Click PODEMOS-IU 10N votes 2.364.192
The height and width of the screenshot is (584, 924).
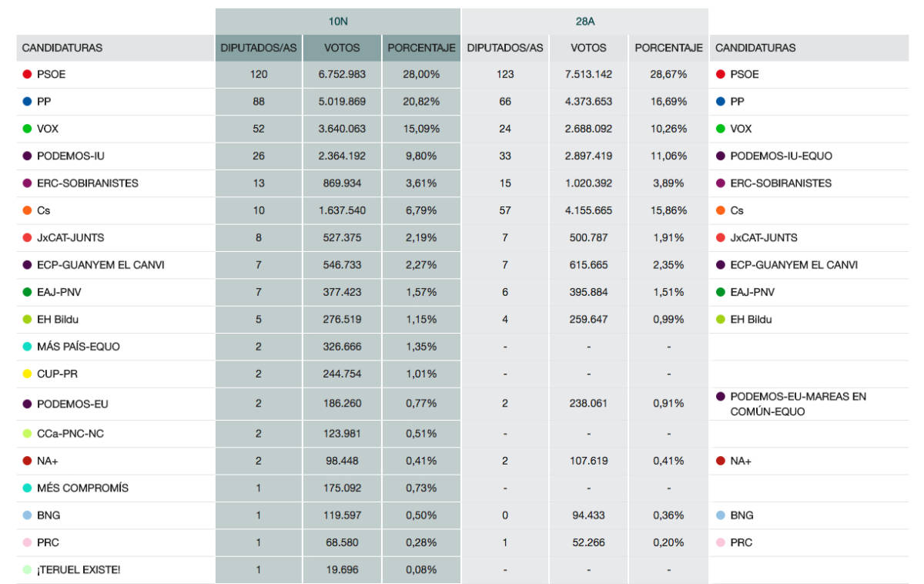[x=342, y=156]
